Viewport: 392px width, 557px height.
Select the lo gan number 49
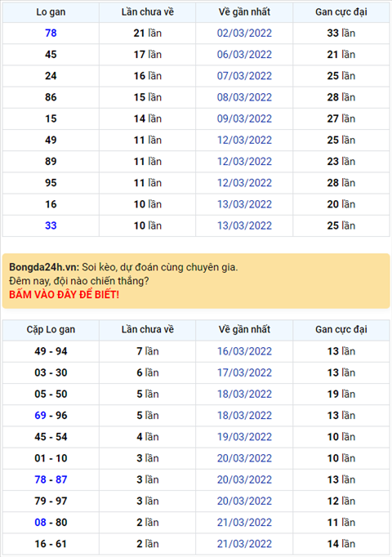coord(51,140)
